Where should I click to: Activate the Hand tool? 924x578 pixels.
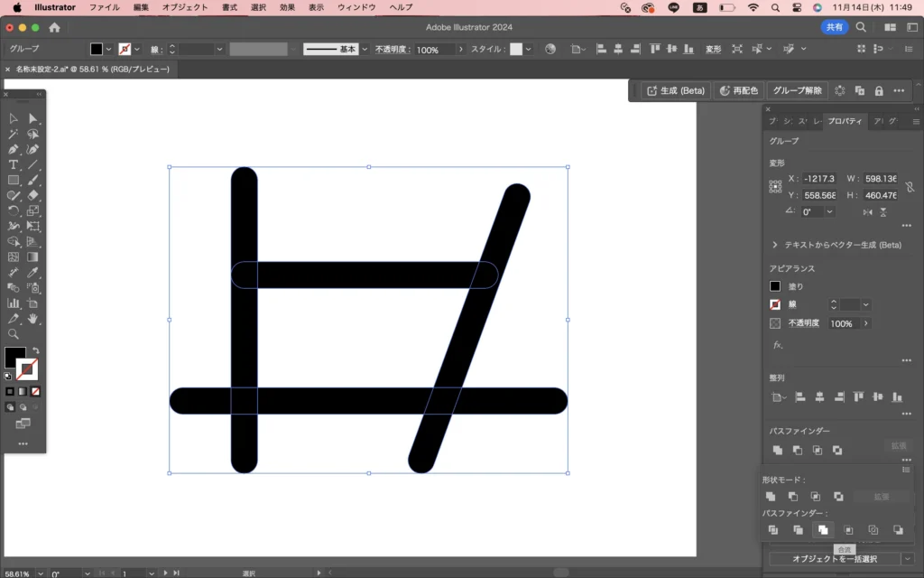click(33, 318)
